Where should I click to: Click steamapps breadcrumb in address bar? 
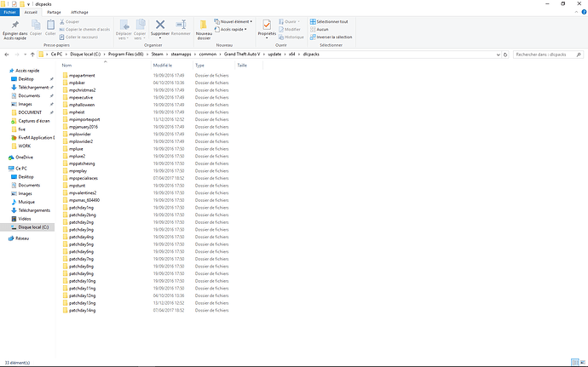(182, 54)
